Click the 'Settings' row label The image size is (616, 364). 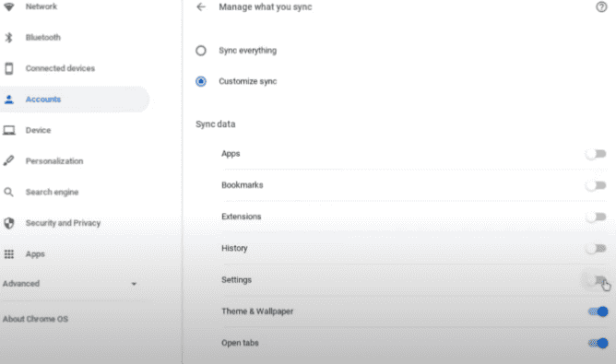(x=236, y=280)
